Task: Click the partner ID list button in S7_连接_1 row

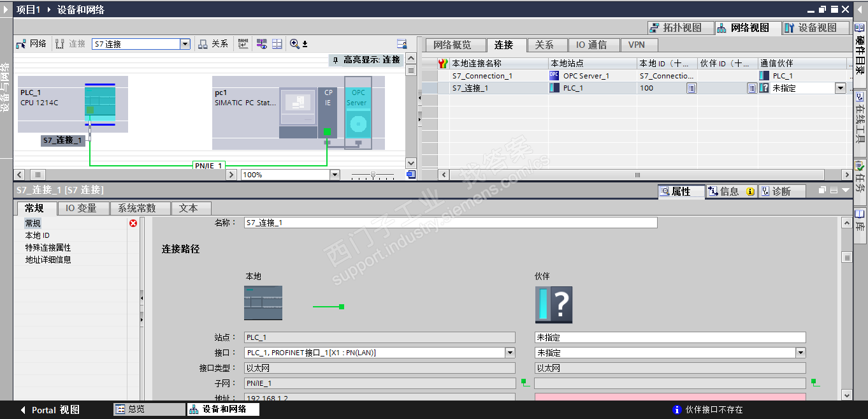Action: [x=752, y=88]
